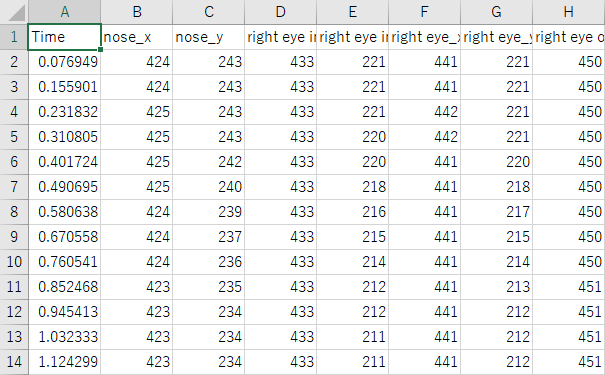Screen dimensions: 605x375
Task: Select cell with value 216 in column E
Action: [x=353, y=212]
